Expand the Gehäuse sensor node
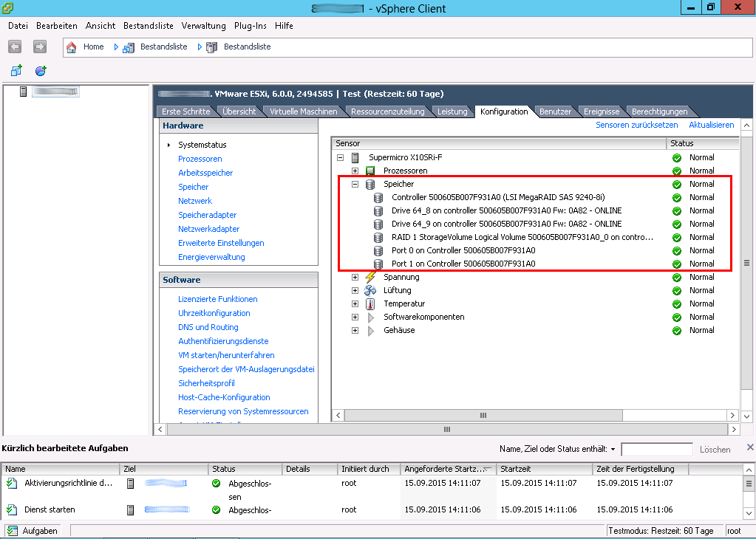 (x=355, y=331)
